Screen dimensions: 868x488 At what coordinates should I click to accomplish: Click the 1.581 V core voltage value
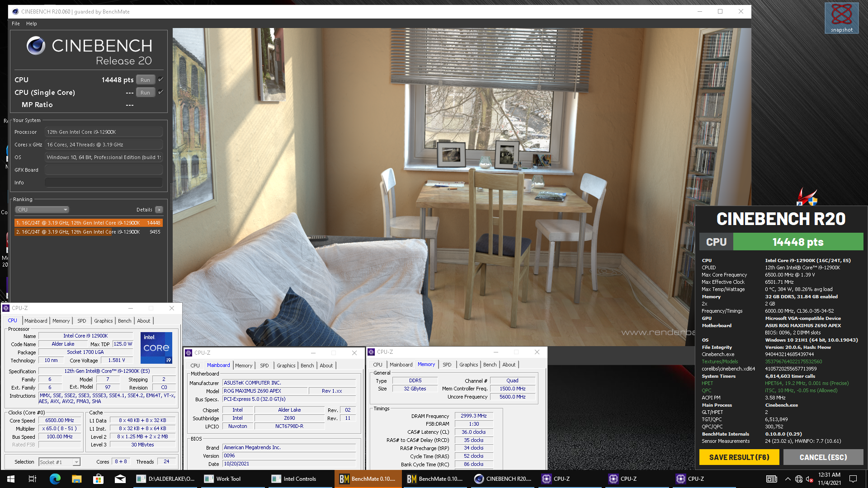pos(117,360)
